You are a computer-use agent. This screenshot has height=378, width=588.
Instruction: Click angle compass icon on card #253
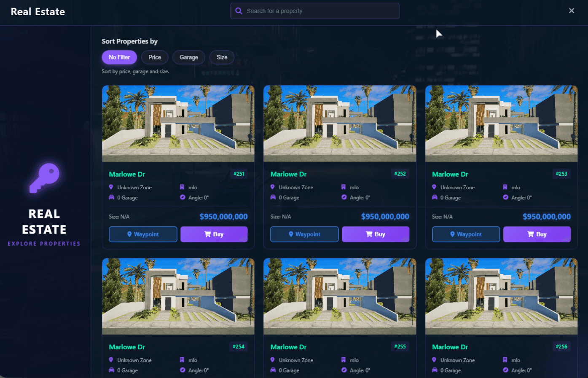pos(505,197)
